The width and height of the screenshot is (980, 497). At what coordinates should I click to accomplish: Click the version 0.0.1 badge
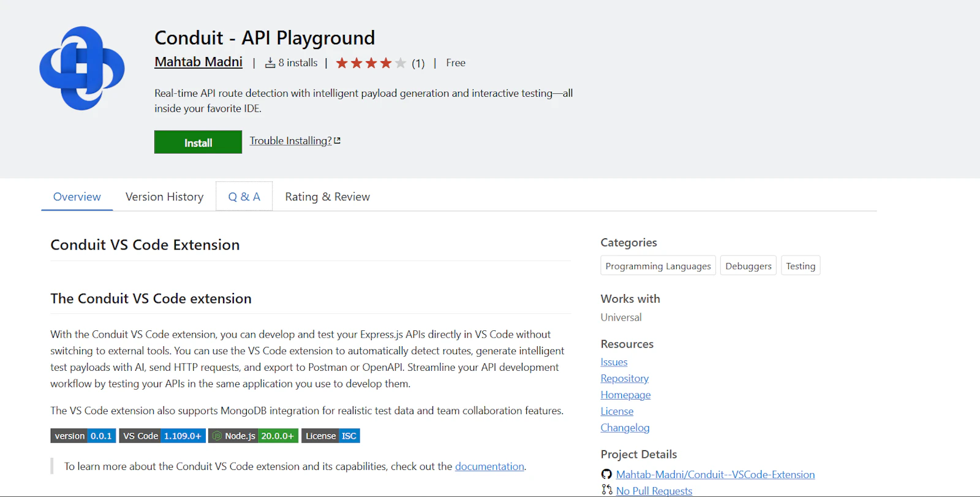point(83,436)
